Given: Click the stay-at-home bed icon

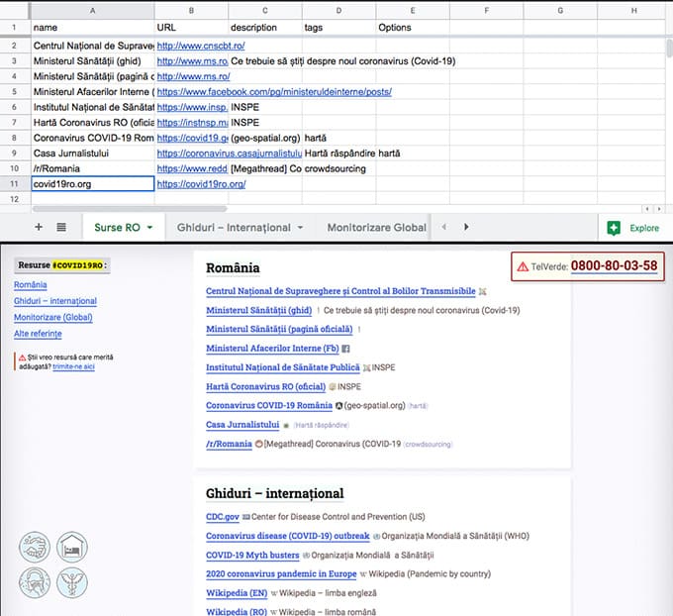Looking at the screenshot, I should tap(72, 548).
